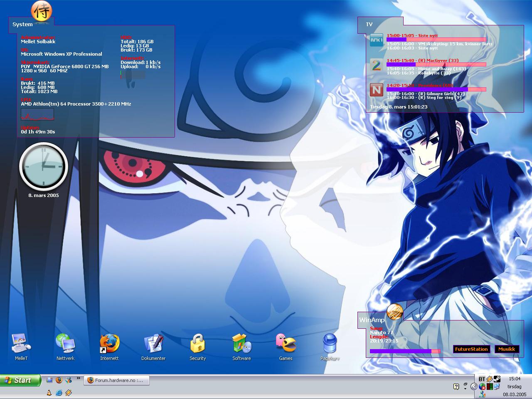The height and width of the screenshot is (399, 532).
Task: Click the CPU usage graph
Action: (x=37, y=114)
